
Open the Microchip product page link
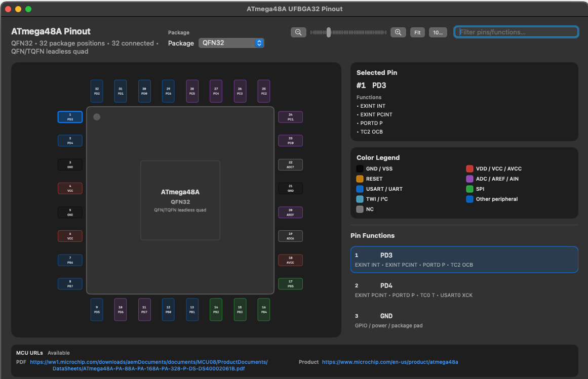pos(390,362)
